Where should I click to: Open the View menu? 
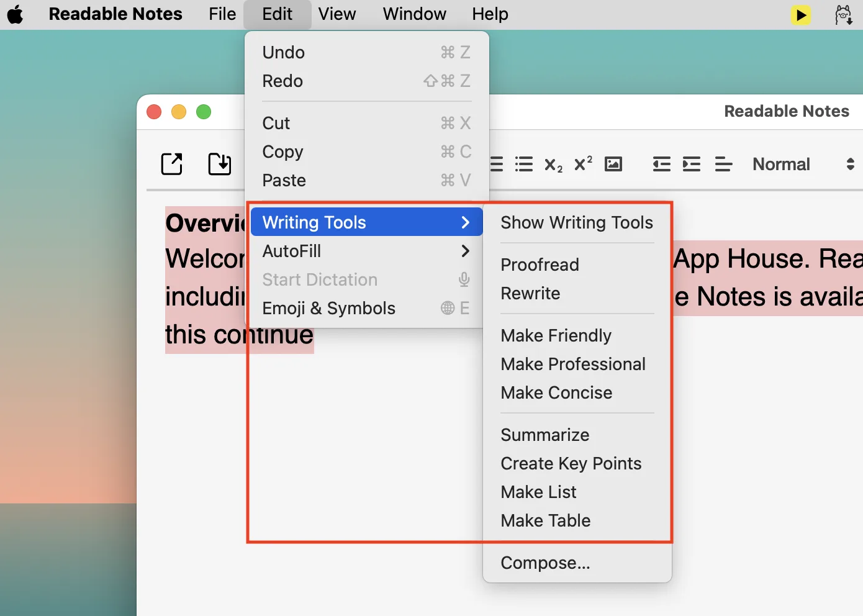[x=337, y=14]
